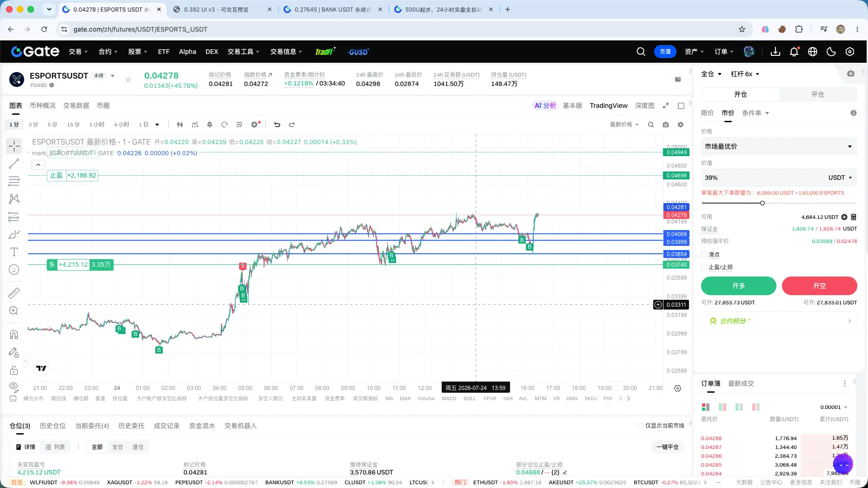Switch language with the globe icon
868x488 pixels.
813,52
